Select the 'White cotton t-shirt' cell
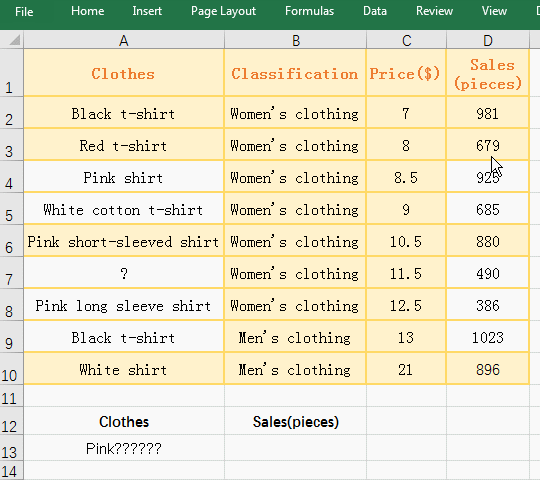Image resolution: width=540 pixels, height=480 pixels. (x=124, y=209)
